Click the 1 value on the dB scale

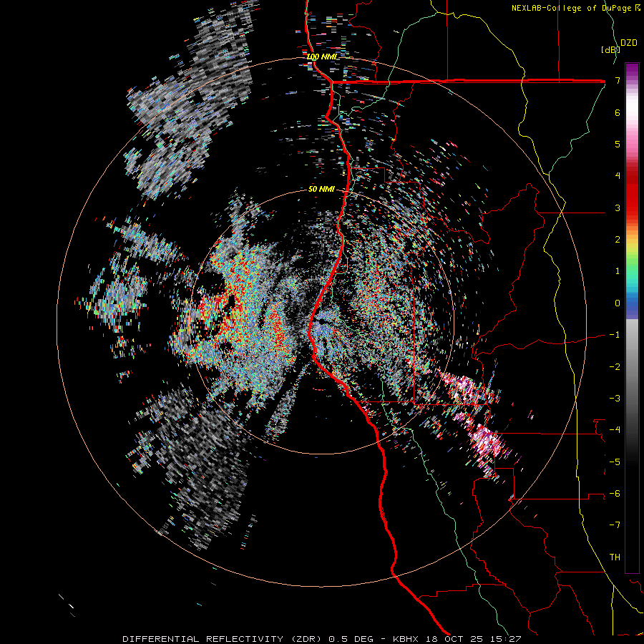click(x=618, y=271)
